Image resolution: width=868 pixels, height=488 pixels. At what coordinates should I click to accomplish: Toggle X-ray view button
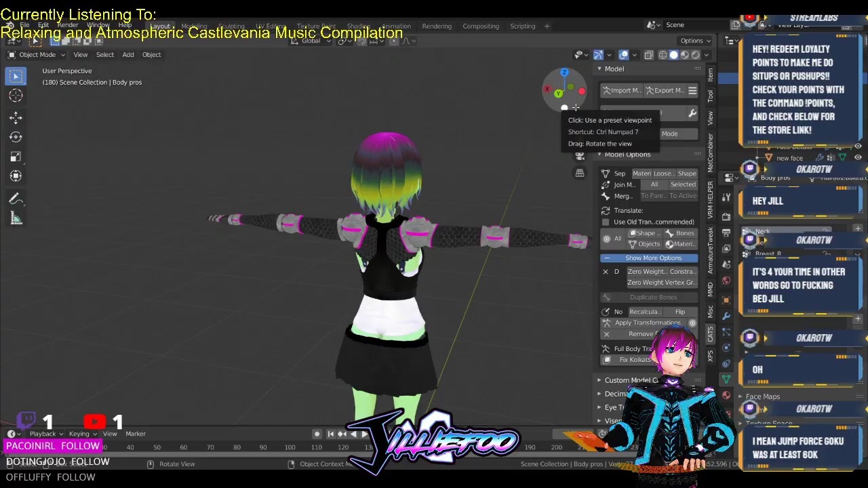point(648,55)
